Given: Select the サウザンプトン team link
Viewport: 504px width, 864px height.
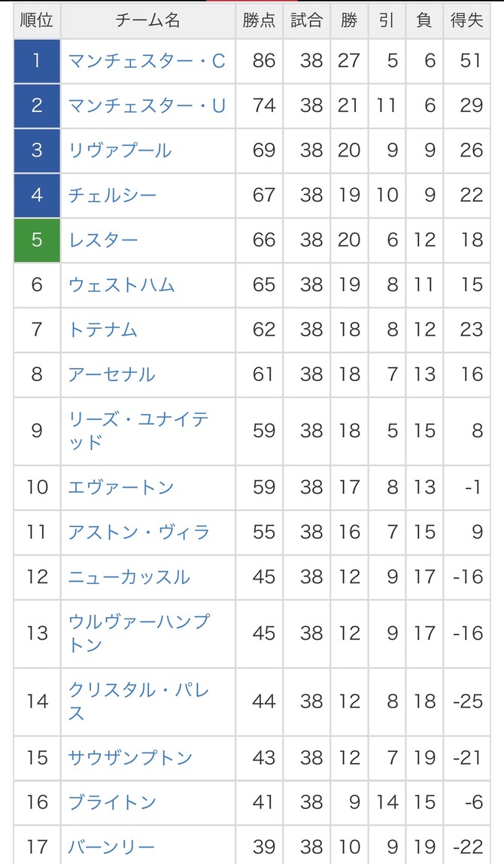Looking at the screenshot, I should [x=130, y=758].
